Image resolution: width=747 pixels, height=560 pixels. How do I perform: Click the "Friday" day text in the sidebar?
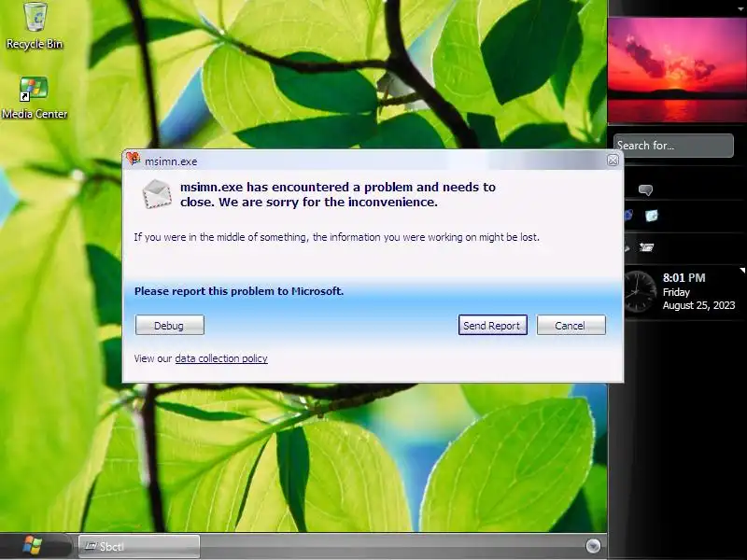tap(676, 292)
